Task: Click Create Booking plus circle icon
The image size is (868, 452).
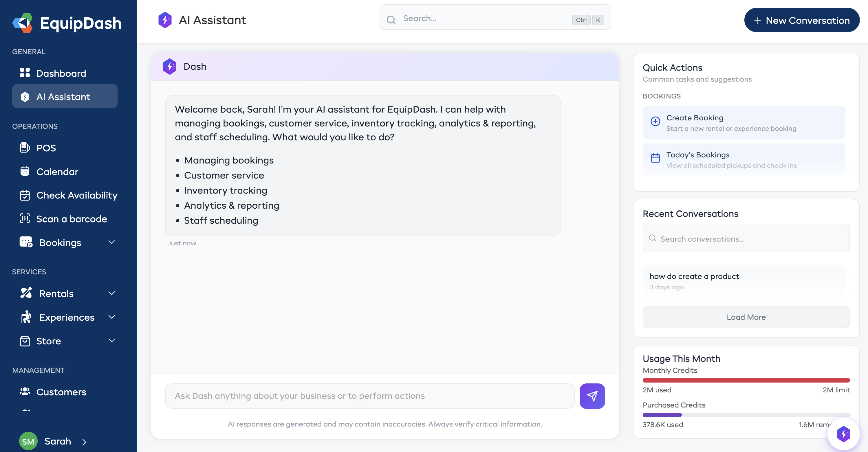Action: 655,121
